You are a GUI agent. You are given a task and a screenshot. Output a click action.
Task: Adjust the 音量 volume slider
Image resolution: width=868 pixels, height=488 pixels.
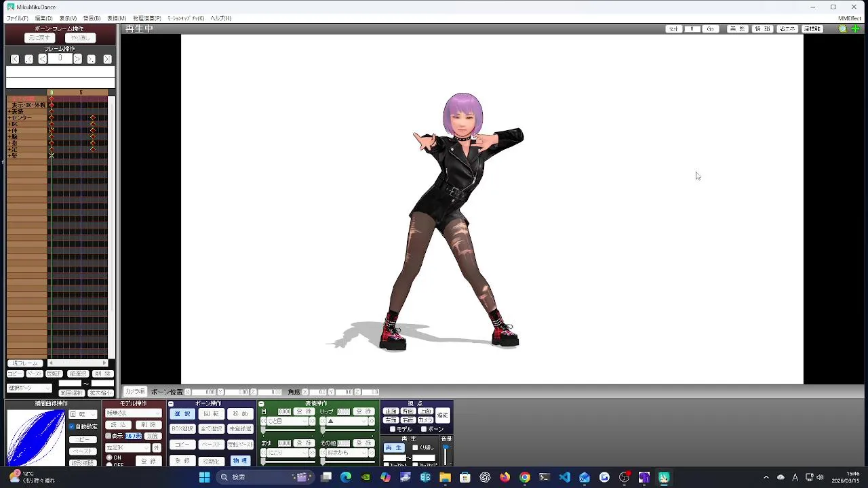pos(446,455)
